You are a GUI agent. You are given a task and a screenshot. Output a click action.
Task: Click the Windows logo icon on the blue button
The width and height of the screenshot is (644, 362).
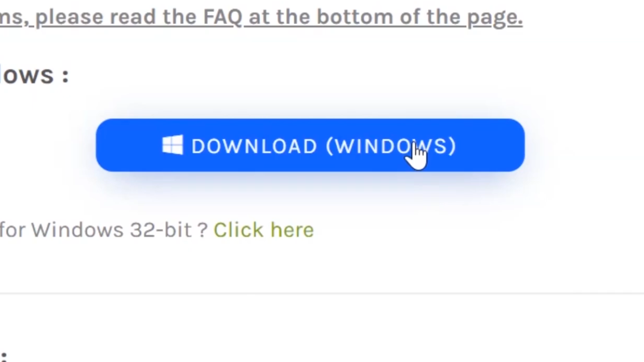click(173, 145)
